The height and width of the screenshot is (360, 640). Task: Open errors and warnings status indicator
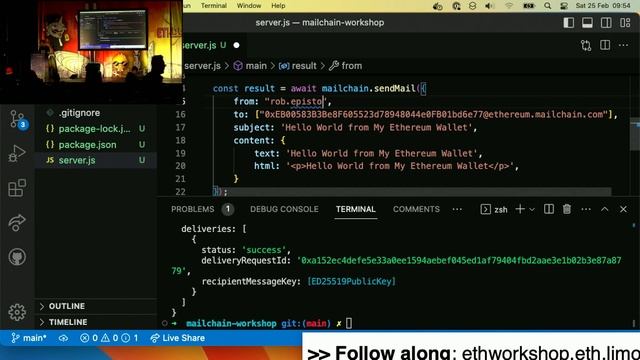point(109,338)
